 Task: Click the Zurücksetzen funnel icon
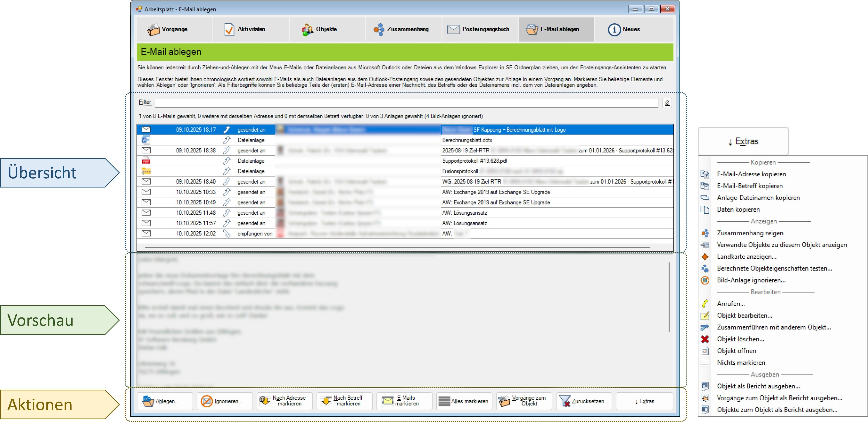coord(565,401)
